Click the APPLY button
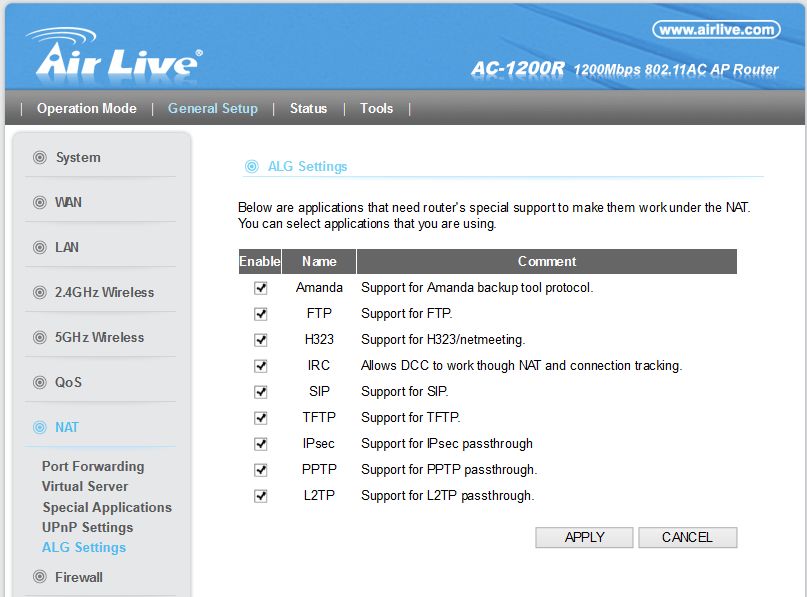807x597 pixels. pyautogui.click(x=584, y=537)
